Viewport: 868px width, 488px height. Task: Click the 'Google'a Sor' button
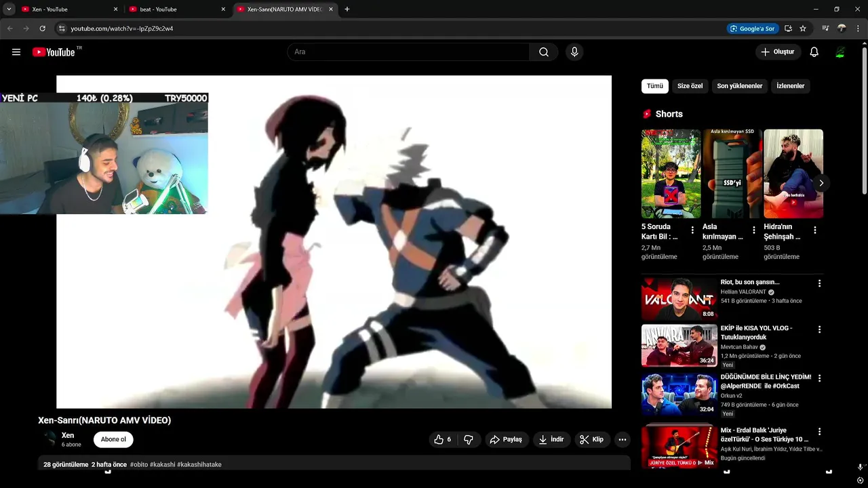751,28
